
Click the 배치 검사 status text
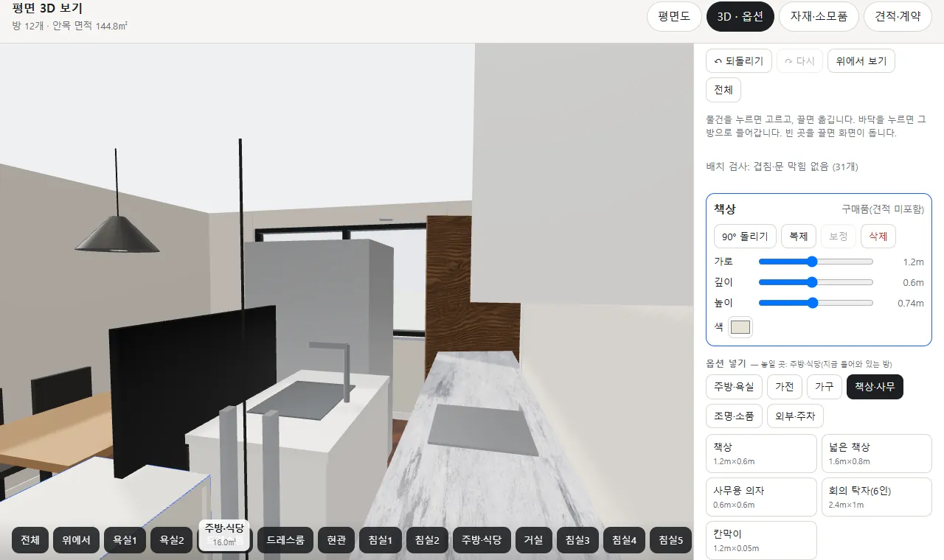click(782, 167)
